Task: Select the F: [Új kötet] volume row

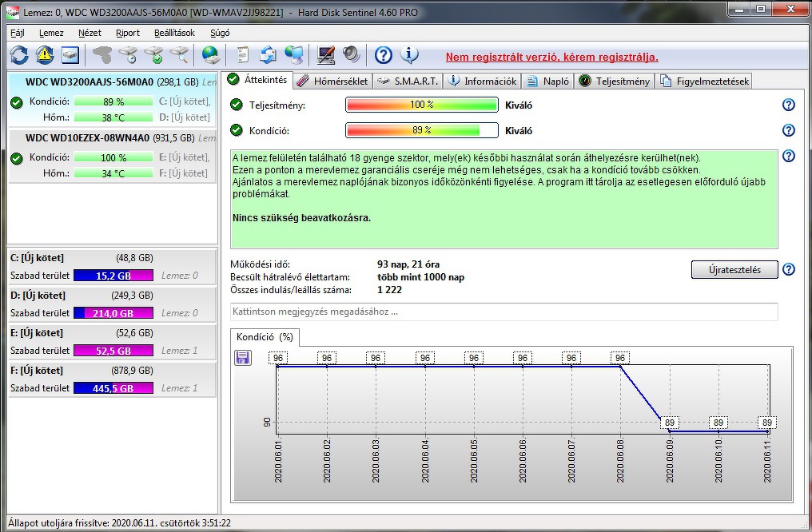Action: coord(113,379)
